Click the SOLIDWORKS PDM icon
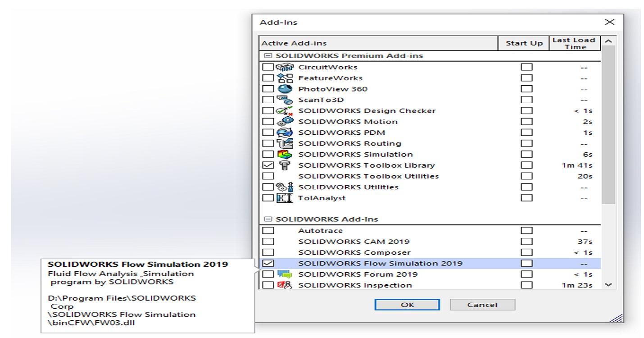Image resolution: width=644 pixels, height=338 pixels. pos(285,132)
